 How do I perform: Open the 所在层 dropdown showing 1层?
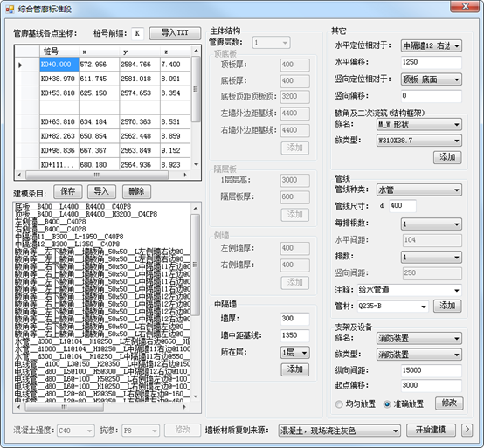pos(294,353)
